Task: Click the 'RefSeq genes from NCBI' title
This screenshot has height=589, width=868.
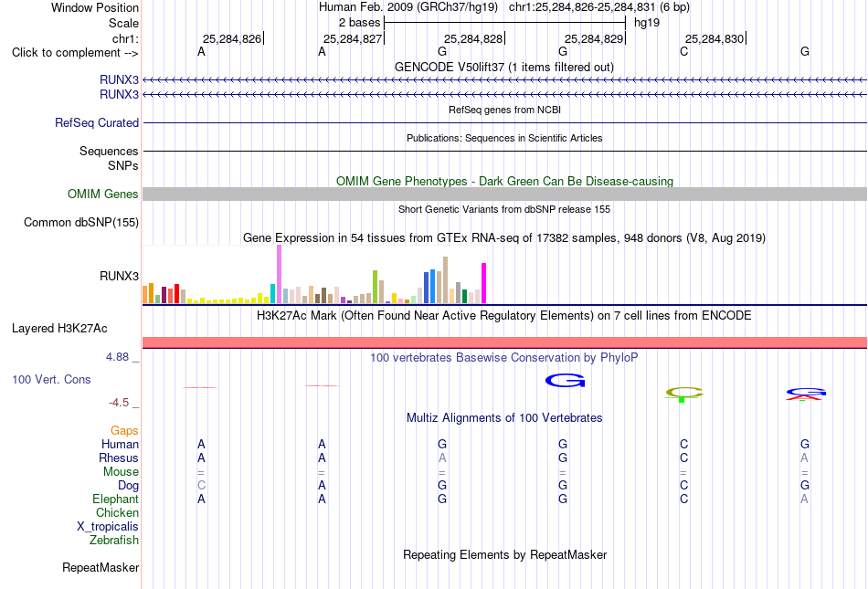Action: [x=504, y=110]
